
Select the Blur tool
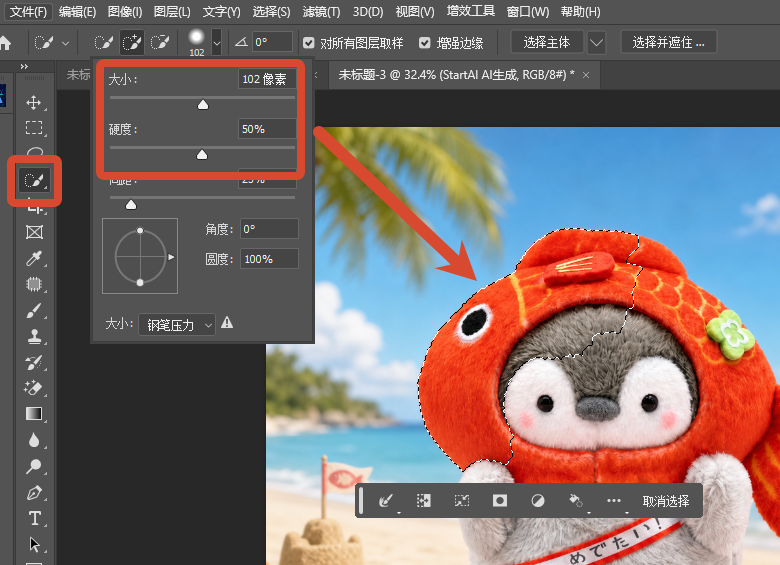34,441
